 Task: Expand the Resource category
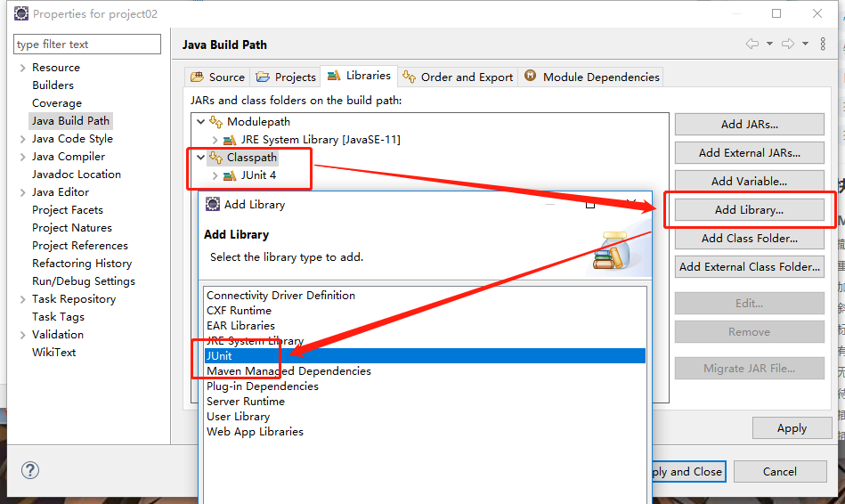pos(22,68)
